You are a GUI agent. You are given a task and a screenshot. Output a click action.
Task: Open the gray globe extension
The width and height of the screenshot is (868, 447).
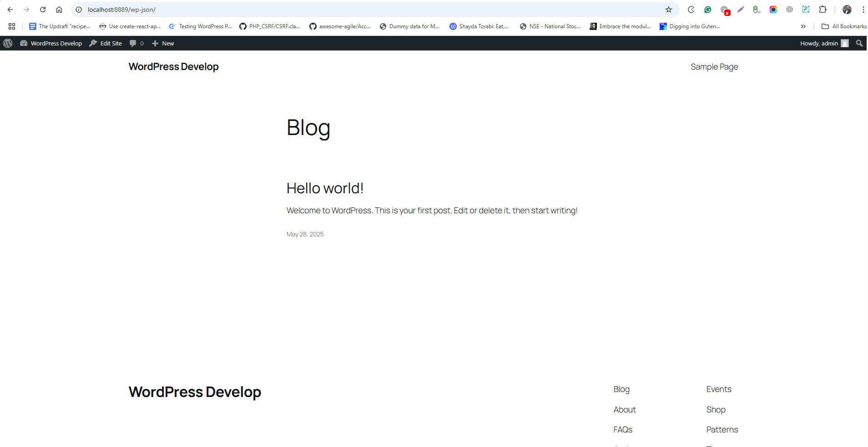(790, 10)
